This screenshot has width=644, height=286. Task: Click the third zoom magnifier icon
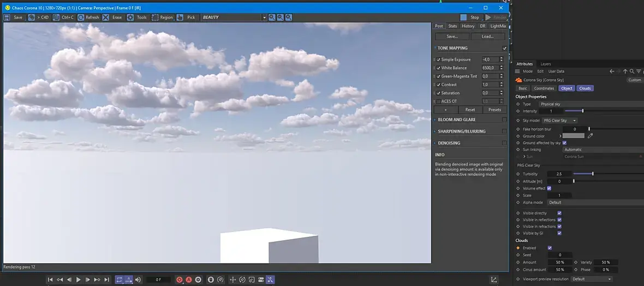tap(289, 17)
